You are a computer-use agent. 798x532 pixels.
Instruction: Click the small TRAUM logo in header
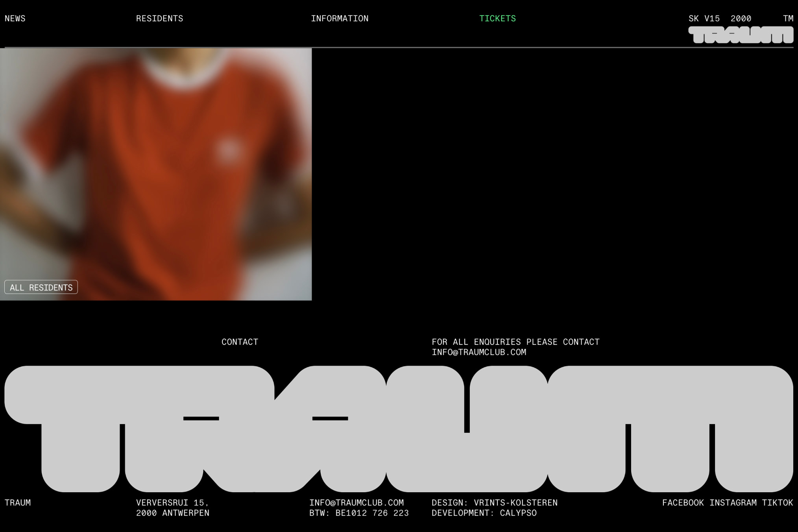[x=741, y=35]
